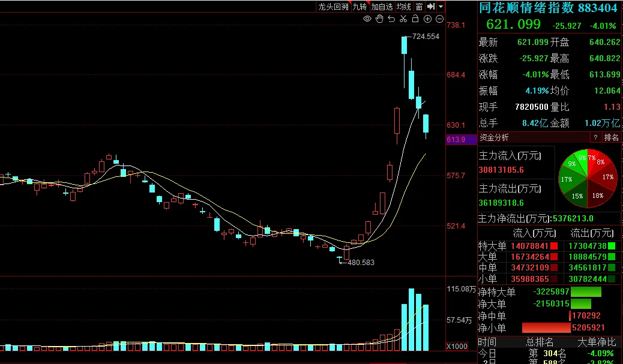
Task: Open the toolbar dropdown triangle
Action: point(441,7)
